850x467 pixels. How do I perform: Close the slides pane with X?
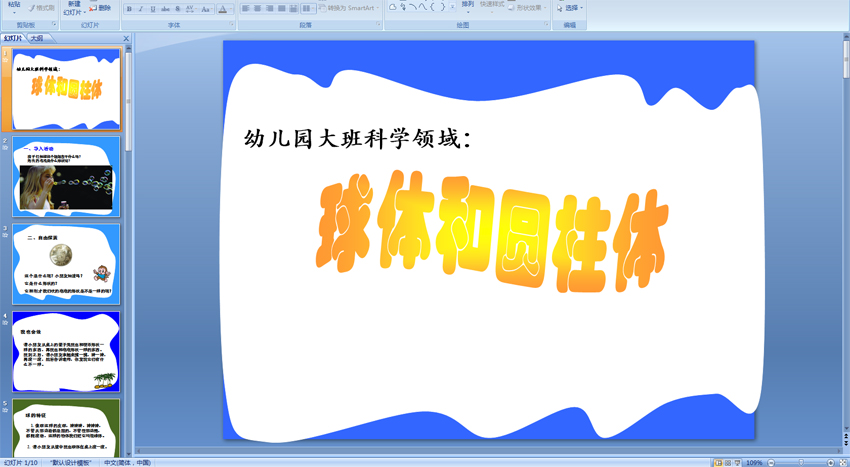[x=126, y=39]
